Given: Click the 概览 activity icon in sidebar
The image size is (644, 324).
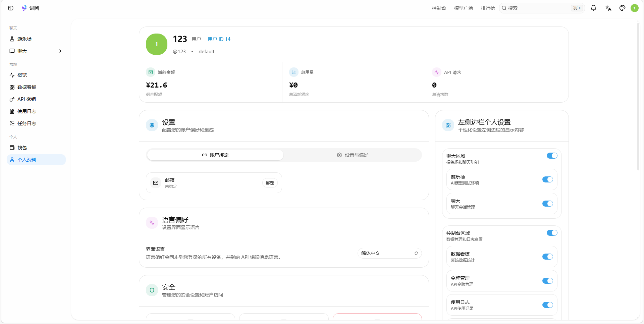Looking at the screenshot, I should pos(12,75).
